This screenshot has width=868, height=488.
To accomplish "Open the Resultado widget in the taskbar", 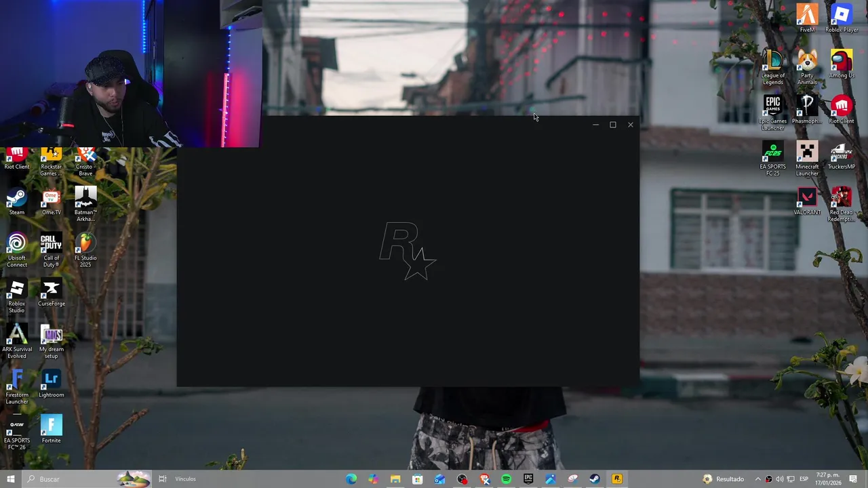I will pyautogui.click(x=724, y=479).
